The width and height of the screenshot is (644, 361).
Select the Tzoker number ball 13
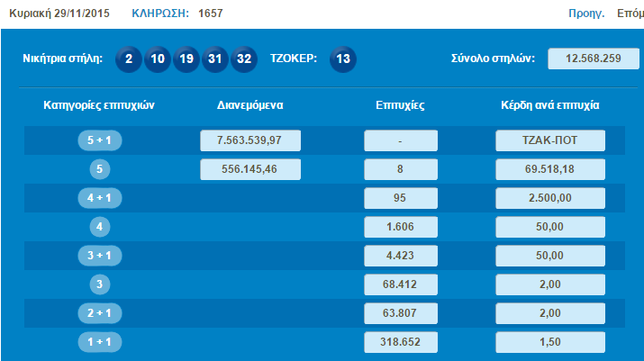(343, 59)
